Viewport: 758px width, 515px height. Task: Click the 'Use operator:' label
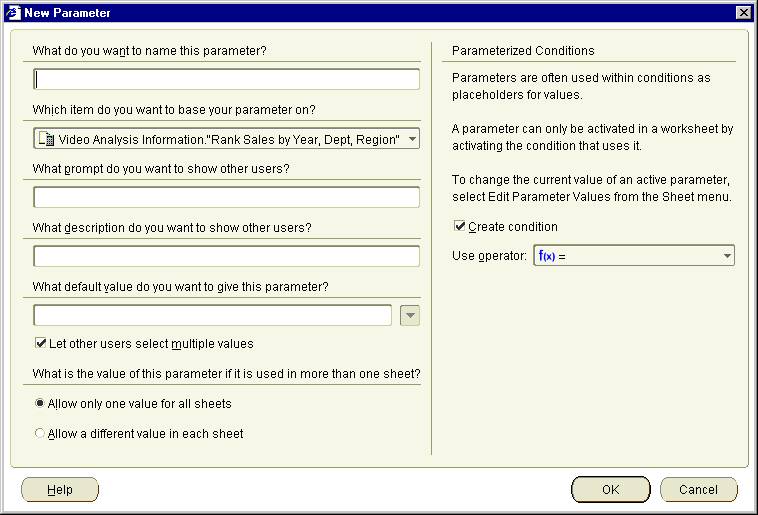489,256
